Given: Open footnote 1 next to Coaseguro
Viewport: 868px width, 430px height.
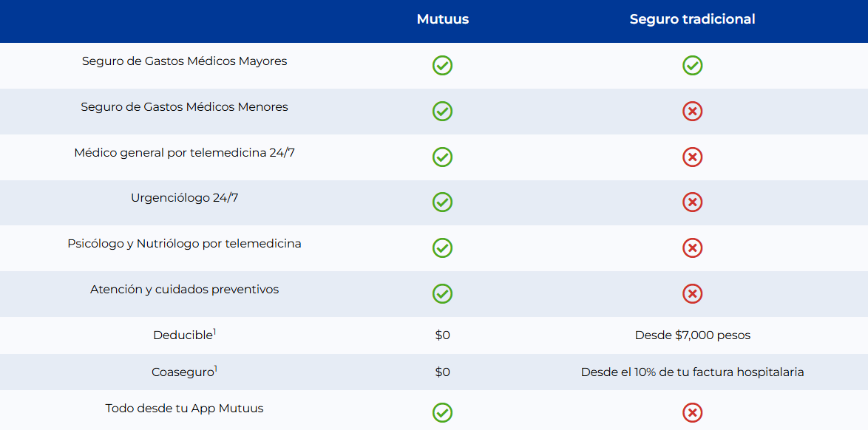Looking at the screenshot, I should coord(215,369).
